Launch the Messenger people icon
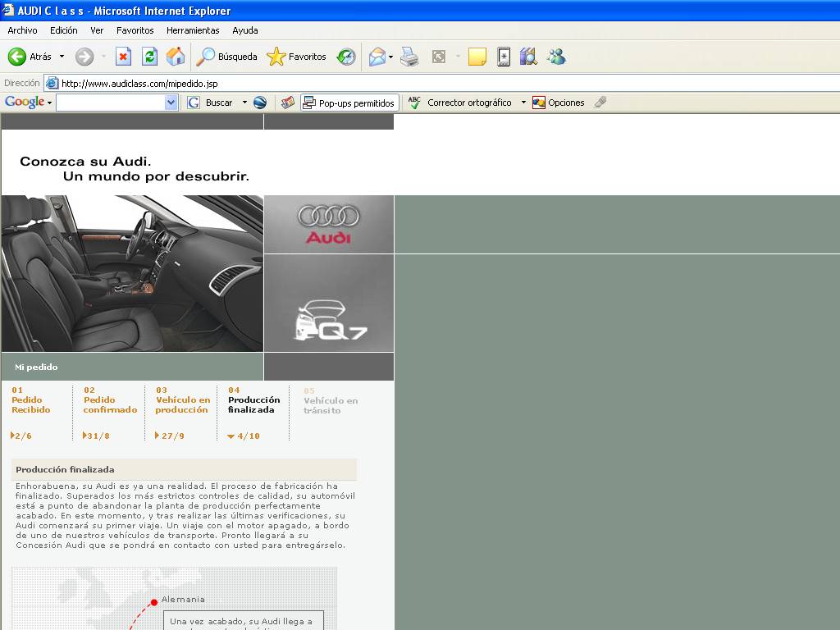Image resolution: width=840 pixels, height=630 pixels. click(x=556, y=57)
